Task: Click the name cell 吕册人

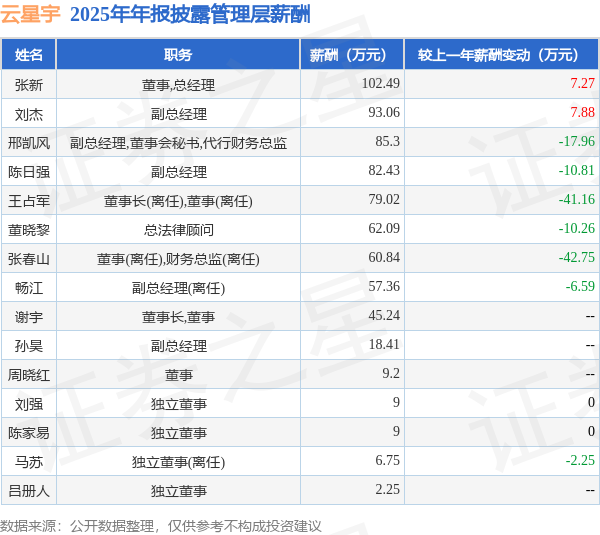Action: point(29,491)
